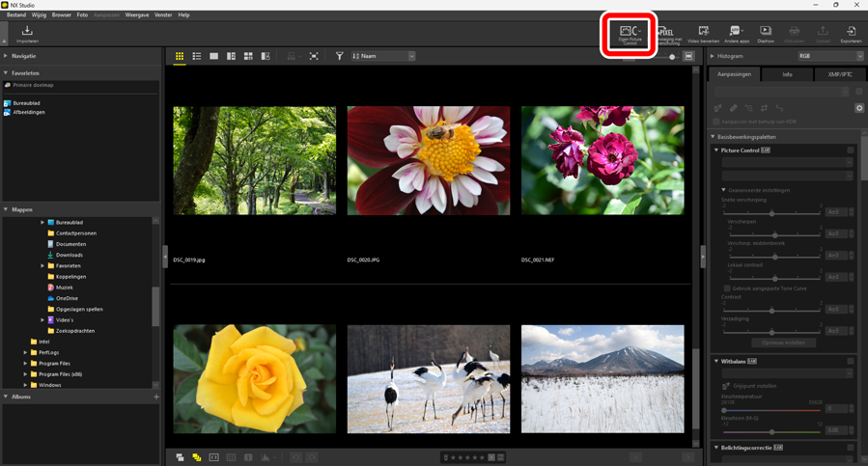
Task: Open the RGB histogram channel dropdown
Action: pyautogui.click(x=828, y=57)
